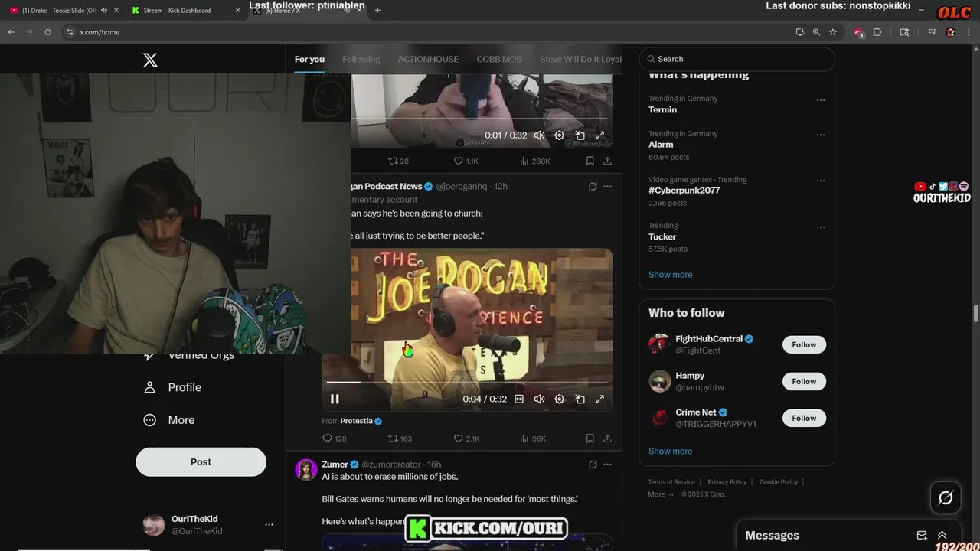
Task: Repost the top post with 28 reposts
Action: [398, 161]
